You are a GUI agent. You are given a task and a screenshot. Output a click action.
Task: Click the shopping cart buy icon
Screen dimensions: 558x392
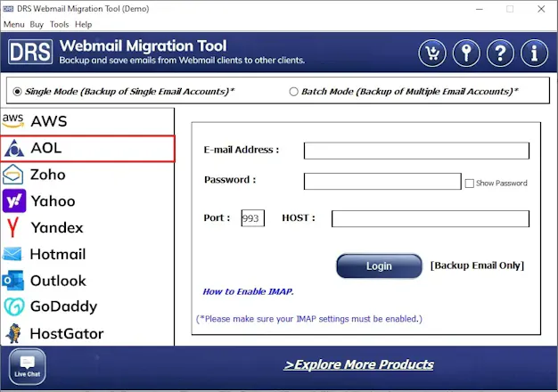(x=432, y=53)
